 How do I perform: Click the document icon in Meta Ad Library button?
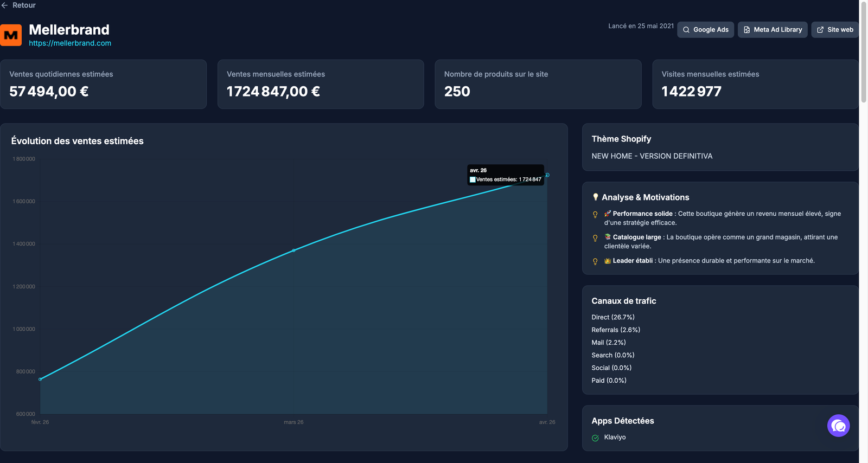click(x=747, y=30)
